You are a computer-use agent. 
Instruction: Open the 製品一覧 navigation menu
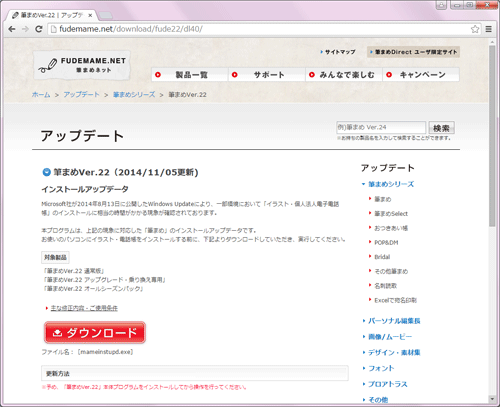click(x=190, y=75)
